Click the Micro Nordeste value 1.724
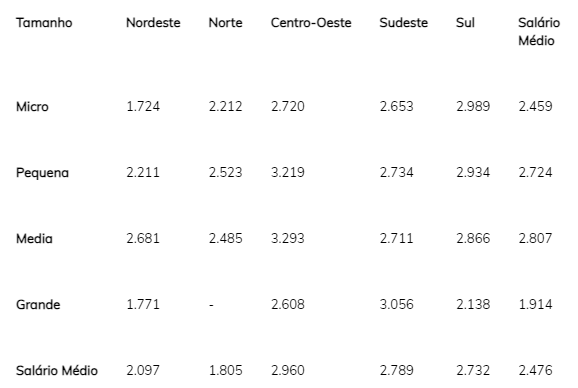This screenshot has width=578, height=388. (143, 107)
